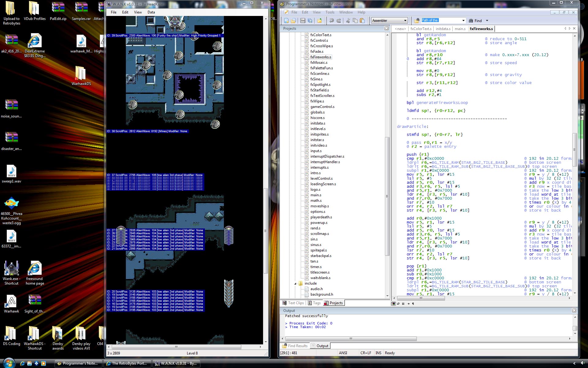Viewport: 588px width, 368px height.
Task: Click the New file icon in toolbar
Action: [286, 21]
